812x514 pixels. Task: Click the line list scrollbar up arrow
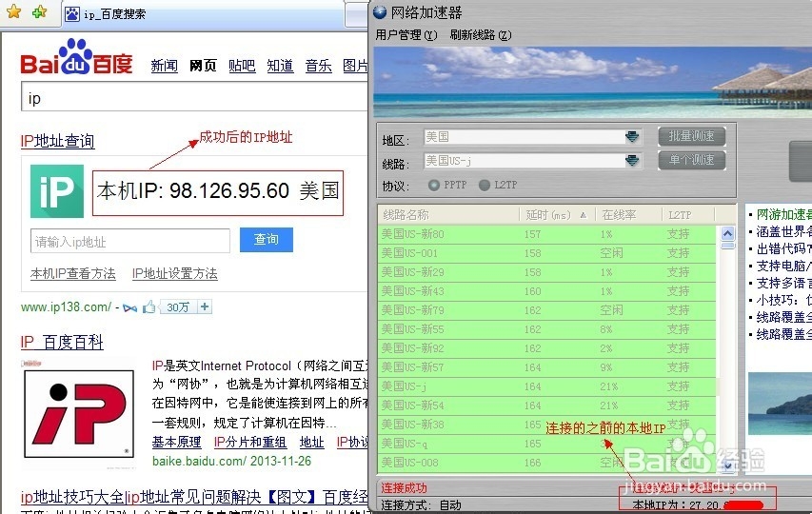[727, 233]
